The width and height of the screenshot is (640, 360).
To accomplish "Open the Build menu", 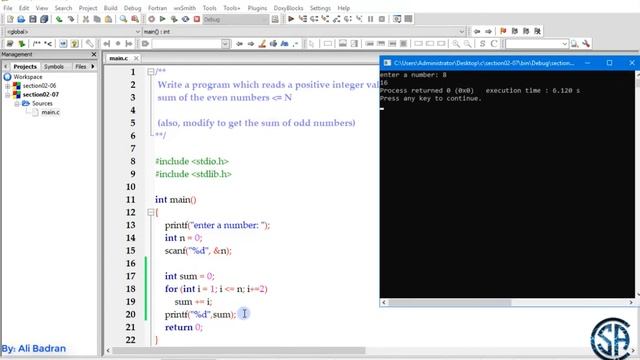I will (110, 8).
